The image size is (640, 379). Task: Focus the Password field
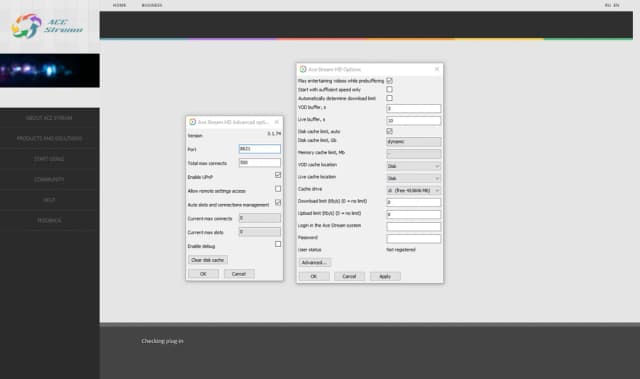(x=413, y=239)
